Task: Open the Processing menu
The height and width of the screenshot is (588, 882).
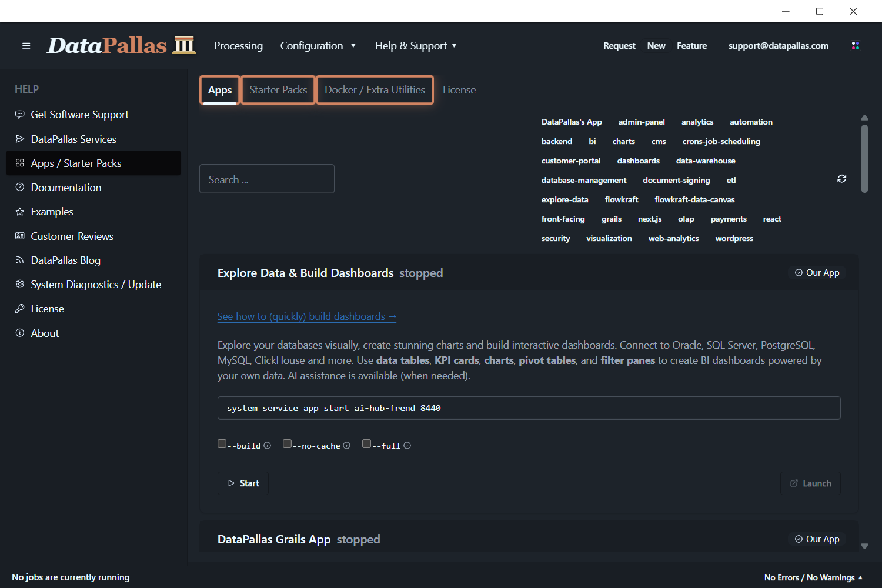Action: point(238,46)
